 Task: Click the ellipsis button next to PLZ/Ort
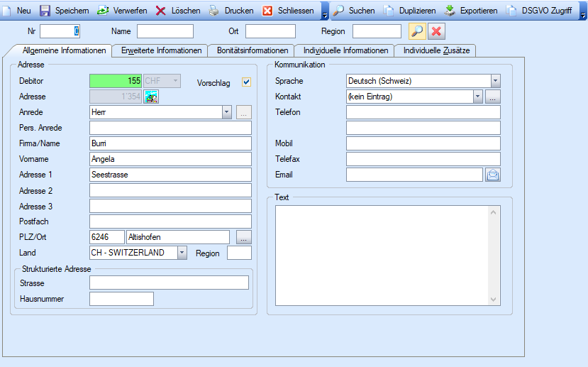coord(243,237)
